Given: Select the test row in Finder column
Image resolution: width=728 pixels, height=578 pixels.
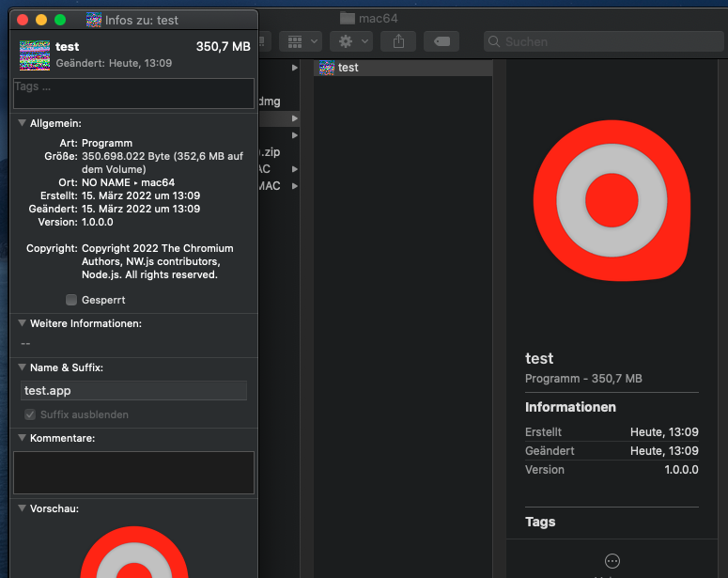Looking at the screenshot, I should pyautogui.click(x=403, y=68).
